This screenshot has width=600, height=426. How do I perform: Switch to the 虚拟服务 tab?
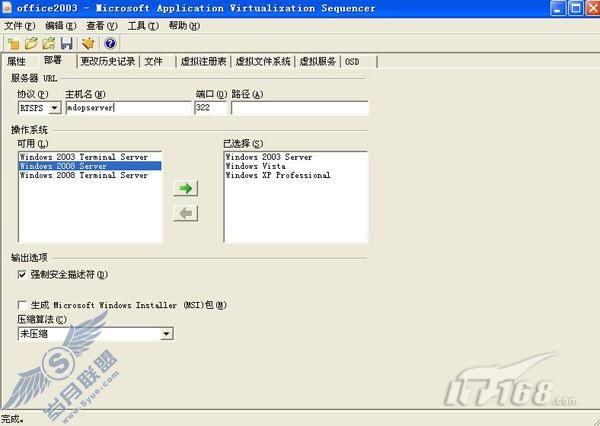tap(317, 61)
